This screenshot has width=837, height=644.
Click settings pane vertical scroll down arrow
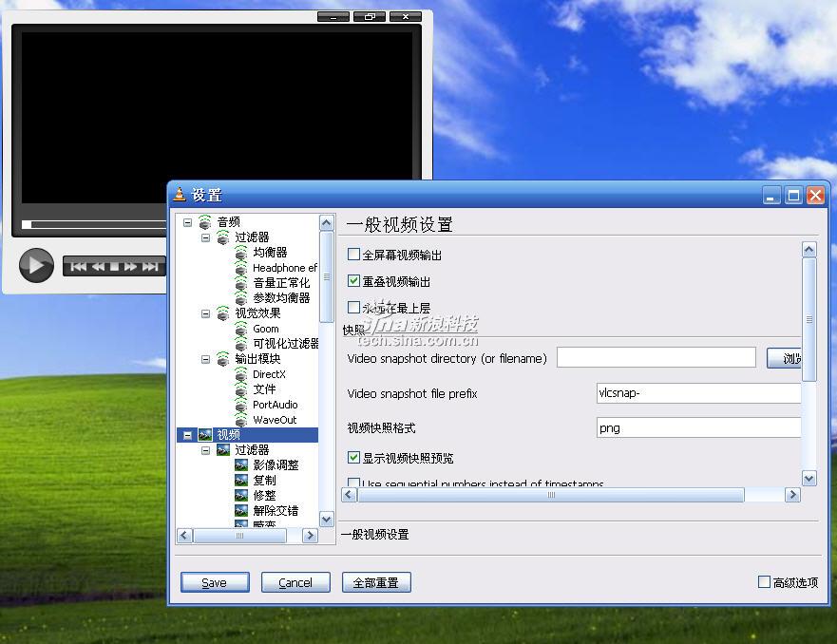pyautogui.click(x=809, y=479)
